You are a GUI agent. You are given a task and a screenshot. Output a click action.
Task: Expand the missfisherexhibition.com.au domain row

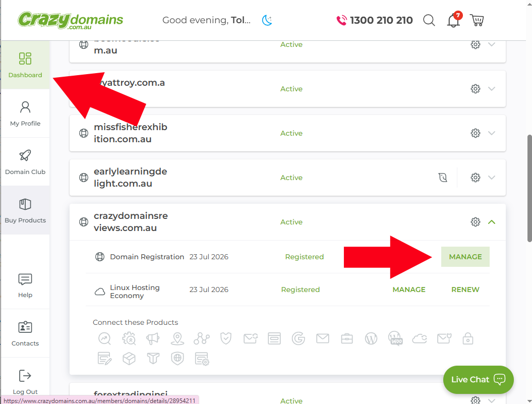pos(492,133)
